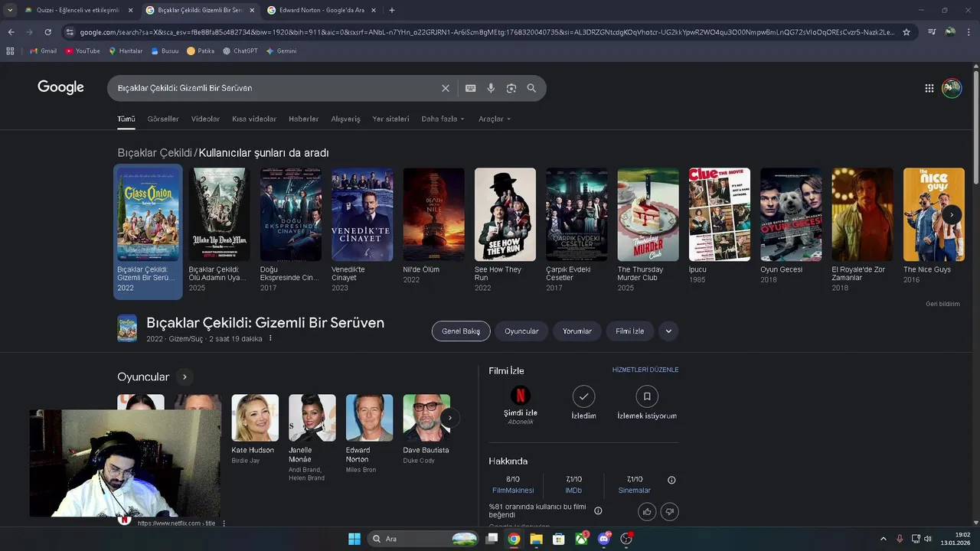Click the page vertical scrollbar
980x551 pixels.
[976, 126]
